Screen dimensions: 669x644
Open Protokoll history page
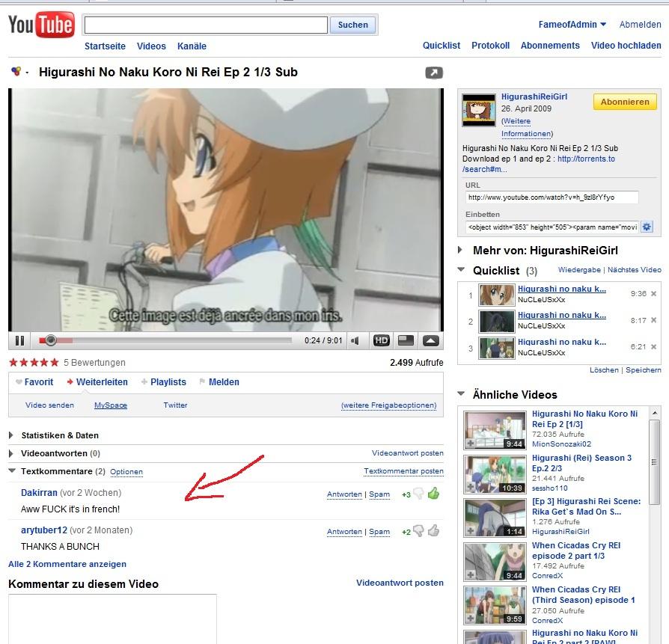[491, 46]
